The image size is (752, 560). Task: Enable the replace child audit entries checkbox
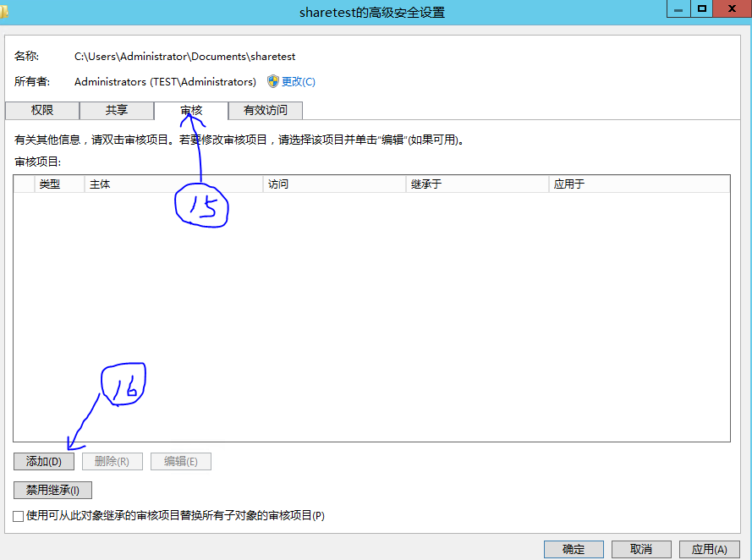click(17, 516)
